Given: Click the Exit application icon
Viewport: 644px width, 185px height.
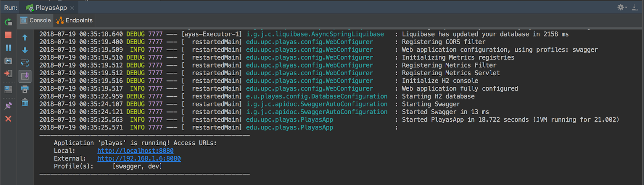Looking at the screenshot, I should point(8,74).
